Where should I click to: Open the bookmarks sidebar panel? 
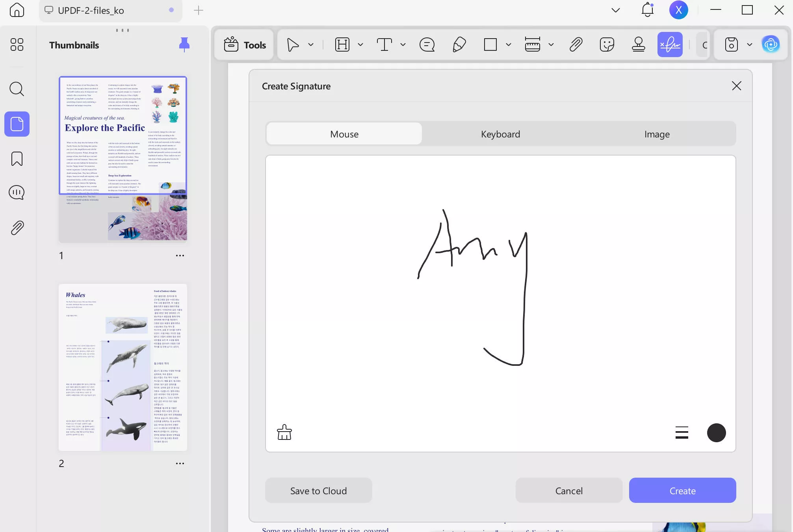[x=17, y=159]
